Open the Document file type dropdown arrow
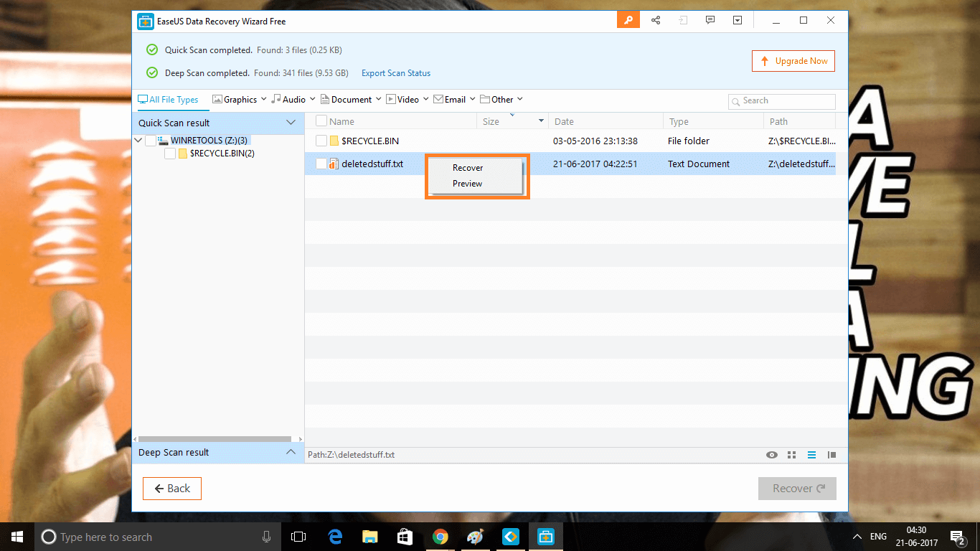The width and height of the screenshot is (980, 551). (x=378, y=99)
